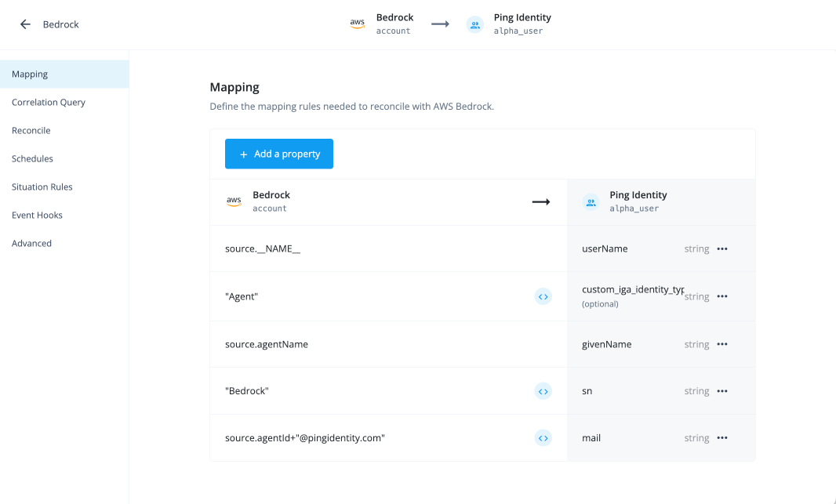Screen dimensions: 836x504
Task: Click the sn target property
Action: 587,391
